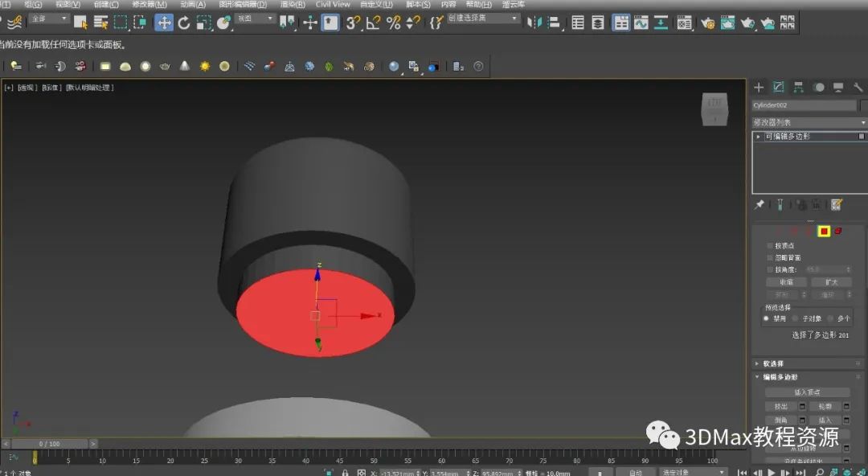The width and height of the screenshot is (868, 476).
Task: Click the 收缩 button
Action: pos(786,282)
